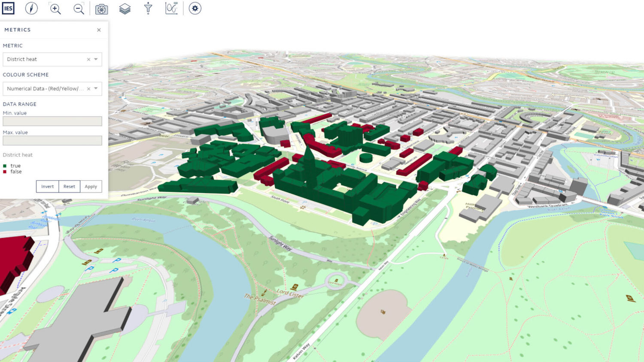Open the camera screenshot tool
Screen dimensions: 644x362
[102, 8]
